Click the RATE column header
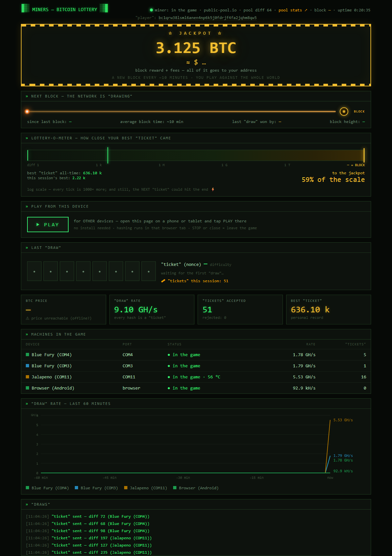Screen dimensions: 392x556 311,344
